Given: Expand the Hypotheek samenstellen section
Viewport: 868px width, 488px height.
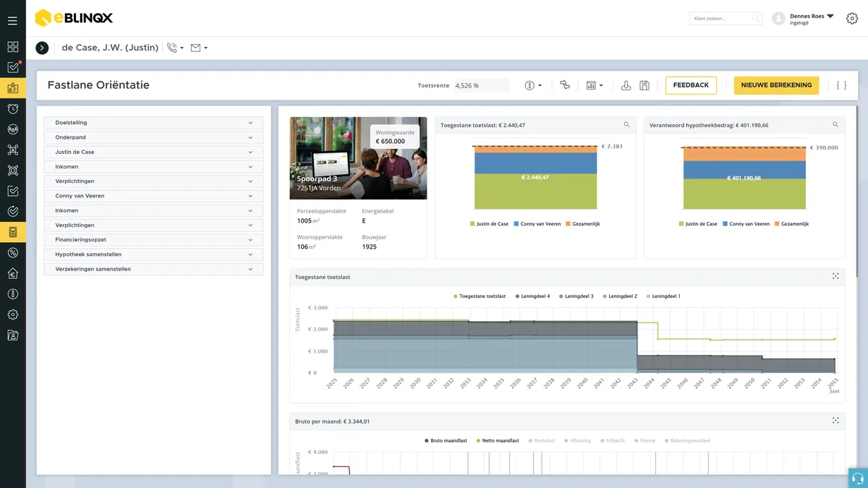Looking at the screenshot, I should tap(153, 254).
